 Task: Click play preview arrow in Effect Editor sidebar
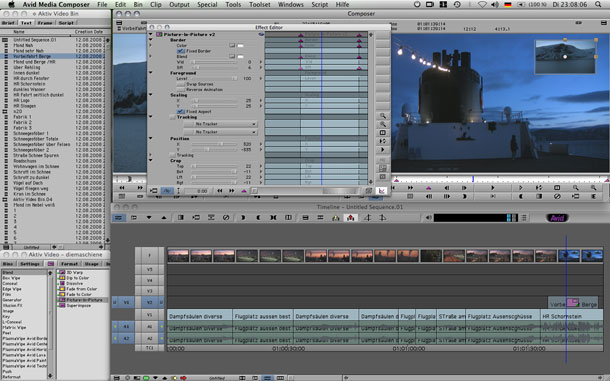click(x=383, y=150)
